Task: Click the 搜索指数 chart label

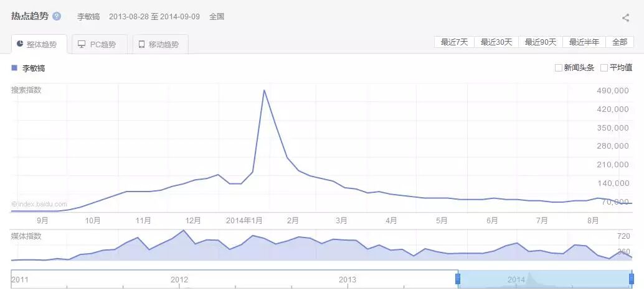Action: [26, 90]
